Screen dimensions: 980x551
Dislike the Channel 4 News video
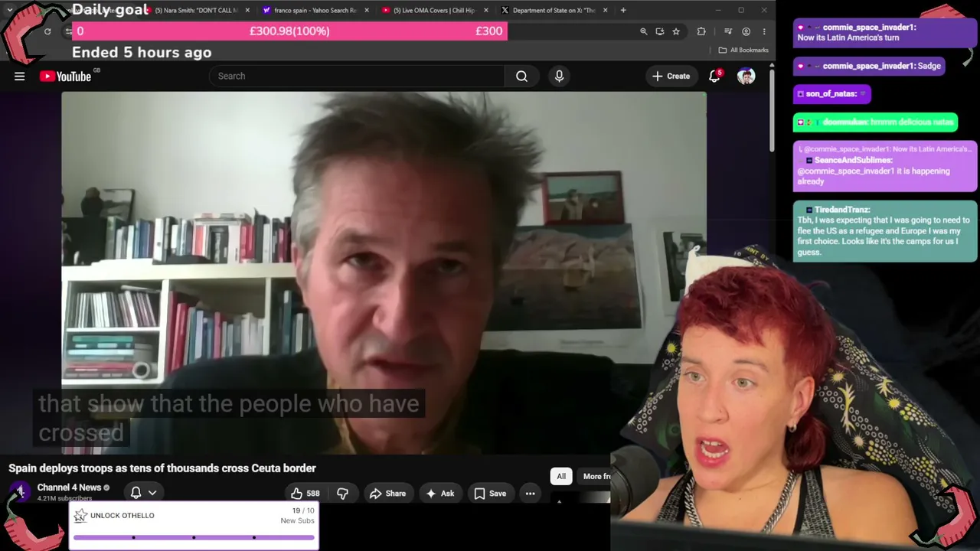(342, 494)
